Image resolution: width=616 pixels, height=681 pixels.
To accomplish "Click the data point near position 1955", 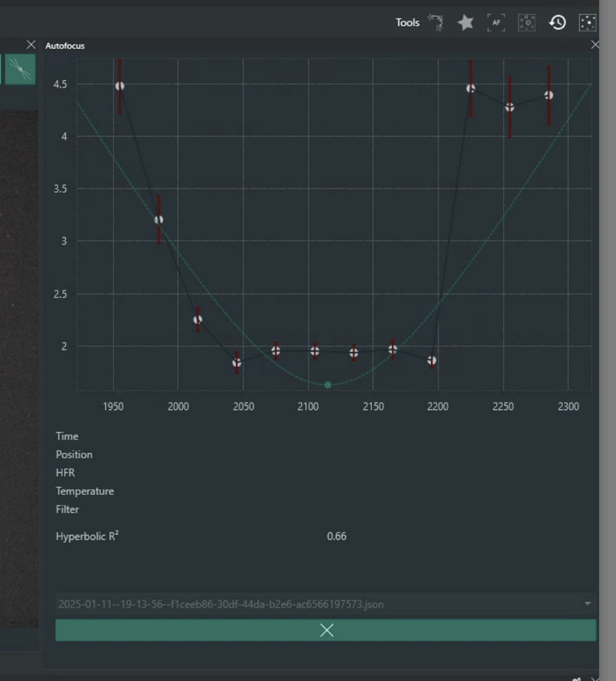I will (120, 86).
